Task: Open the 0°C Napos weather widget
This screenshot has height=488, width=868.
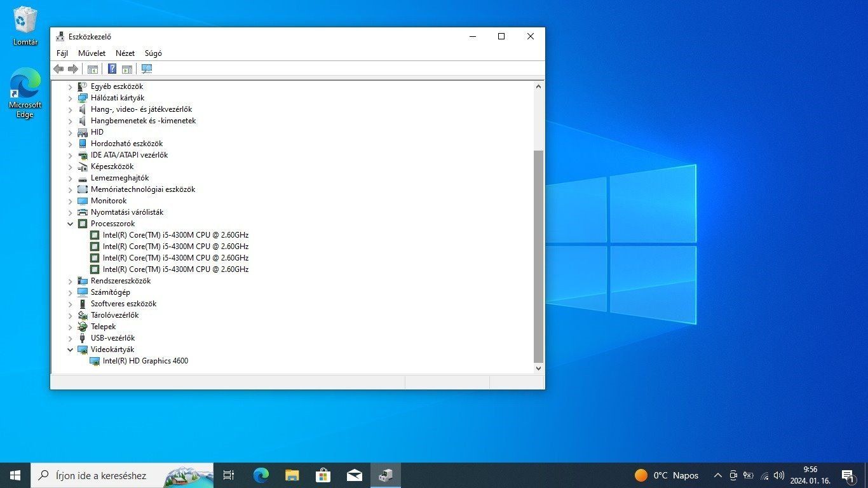Action: [x=667, y=475]
